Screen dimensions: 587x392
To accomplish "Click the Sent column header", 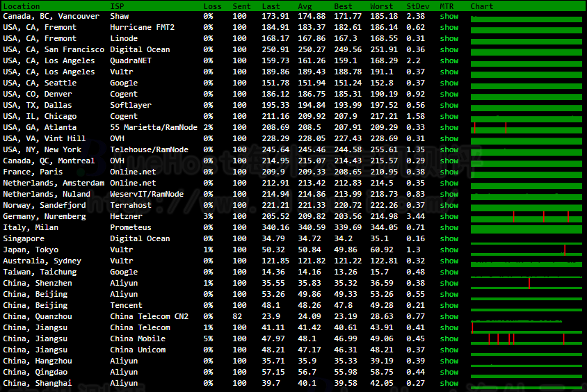I will pos(241,6).
